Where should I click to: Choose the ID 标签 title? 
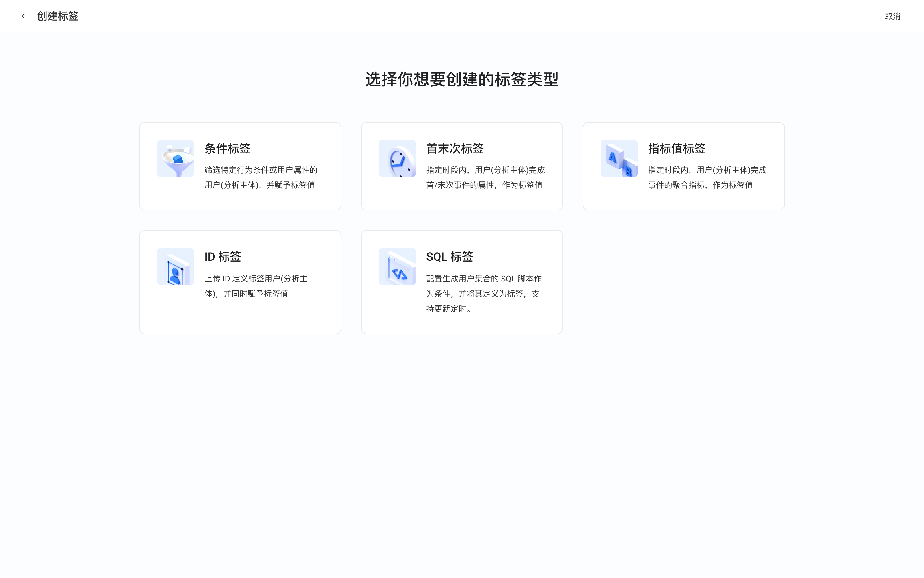[x=223, y=257]
